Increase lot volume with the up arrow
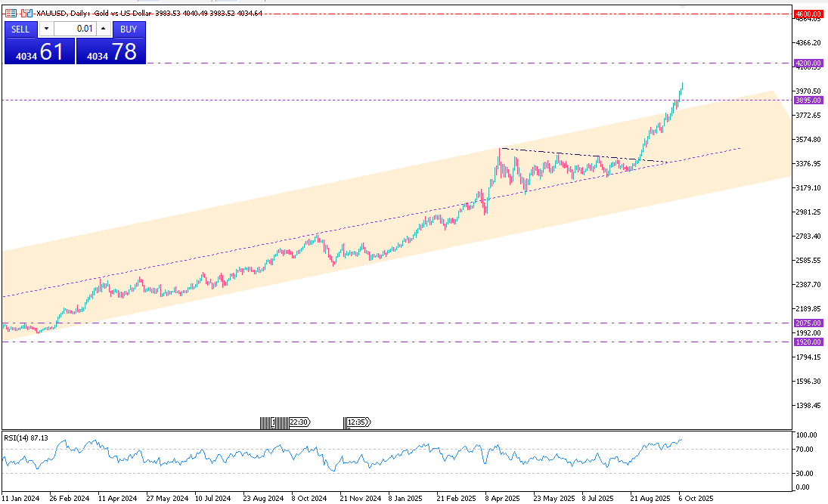828x504 pixels. [104, 29]
